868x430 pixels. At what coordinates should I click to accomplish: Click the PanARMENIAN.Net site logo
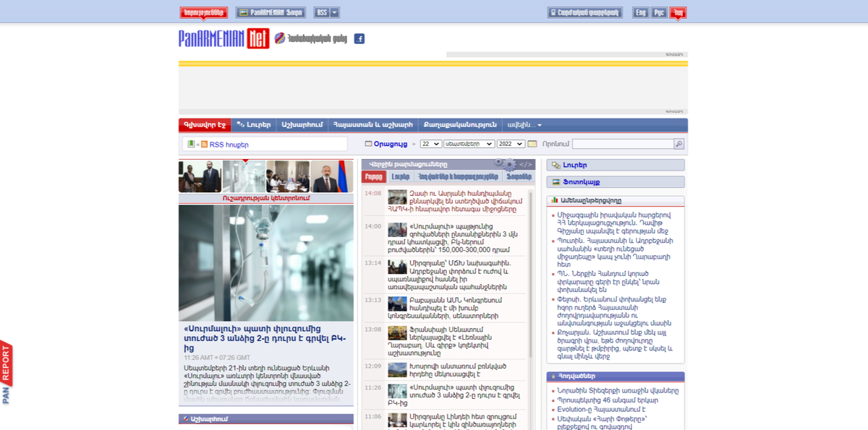click(x=224, y=38)
